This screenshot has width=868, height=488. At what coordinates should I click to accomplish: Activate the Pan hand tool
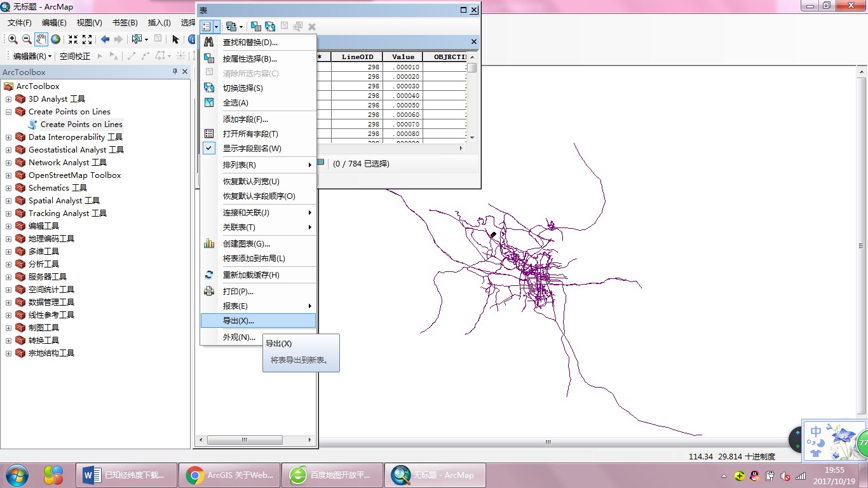[x=41, y=39]
